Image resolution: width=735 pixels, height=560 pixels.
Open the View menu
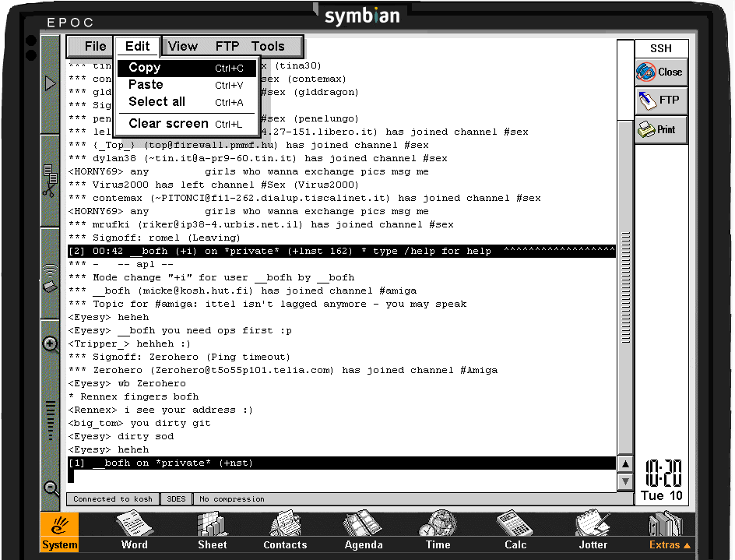coord(183,47)
